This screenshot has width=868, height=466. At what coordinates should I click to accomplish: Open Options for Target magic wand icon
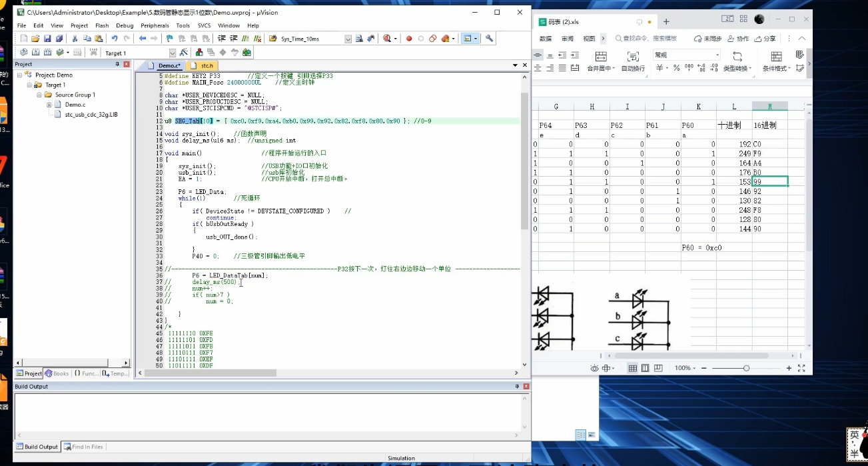(x=183, y=52)
